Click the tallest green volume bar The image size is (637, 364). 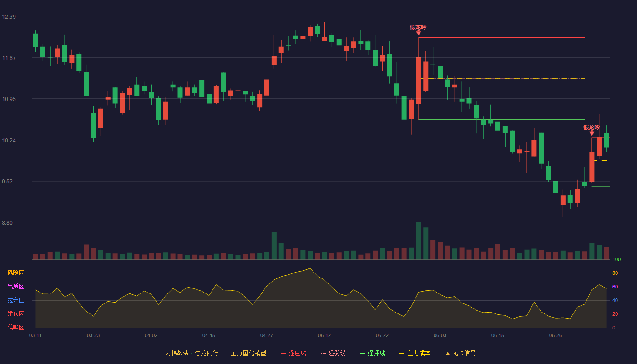pyautogui.click(x=419, y=241)
